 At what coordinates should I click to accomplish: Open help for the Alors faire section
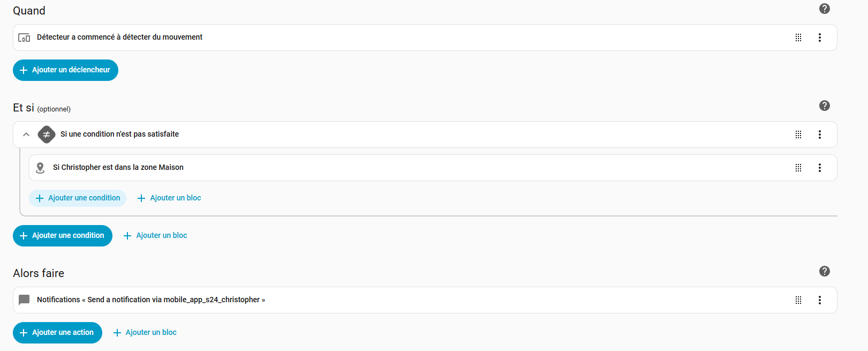824,271
